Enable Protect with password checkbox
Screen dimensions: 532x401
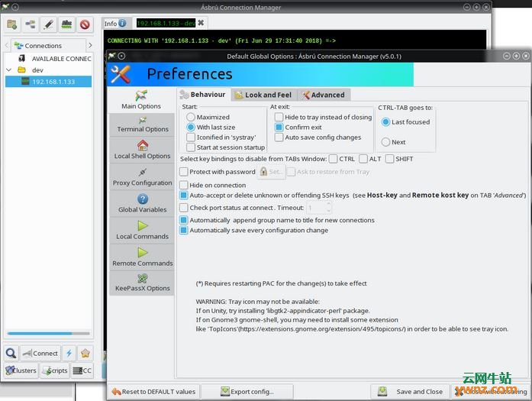(183, 172)
